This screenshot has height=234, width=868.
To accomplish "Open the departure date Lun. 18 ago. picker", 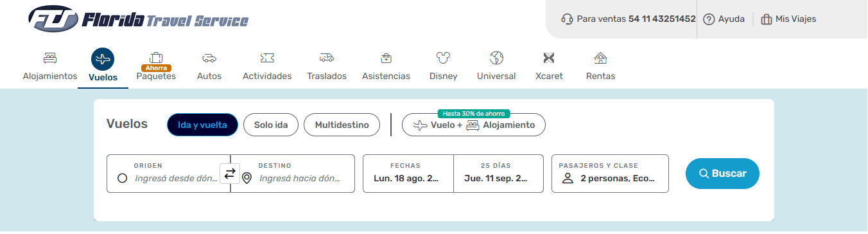I will click(408, 174).
